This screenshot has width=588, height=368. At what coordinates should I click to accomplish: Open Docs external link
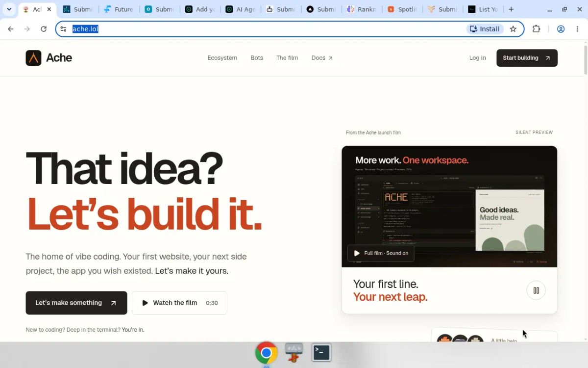pos(322,58)
